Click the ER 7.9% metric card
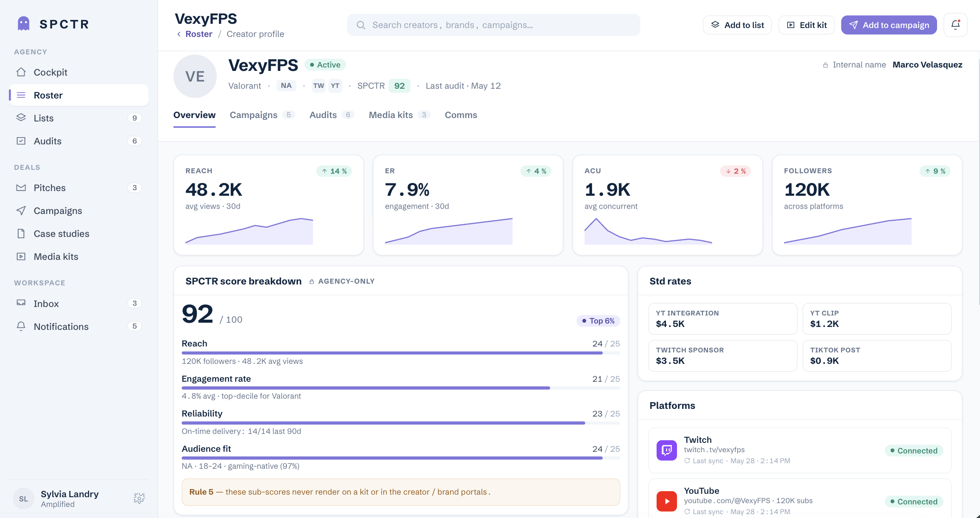 [468, 205]
